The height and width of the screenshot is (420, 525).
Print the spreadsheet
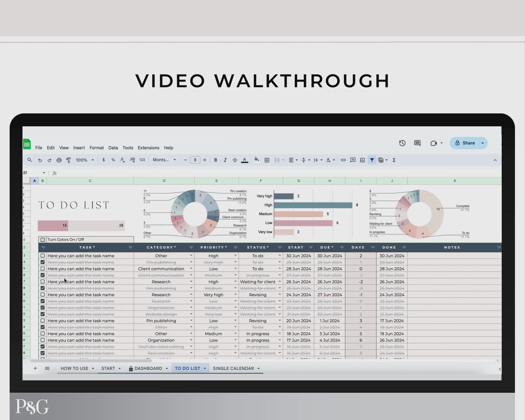[x=59, y=160]
